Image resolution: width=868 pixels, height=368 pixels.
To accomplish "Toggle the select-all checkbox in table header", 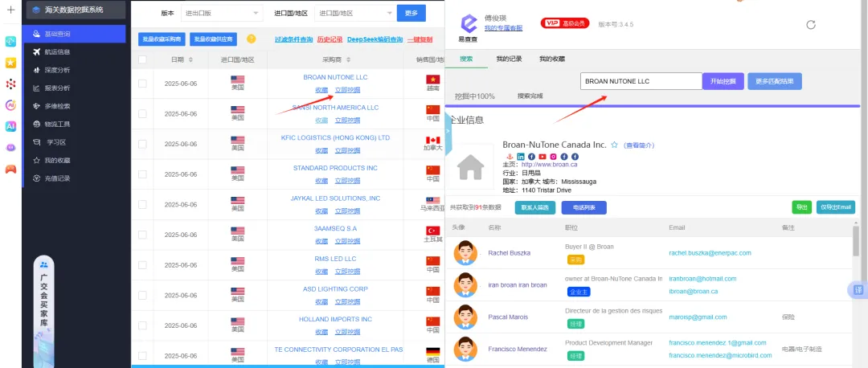I will [142, 59].
